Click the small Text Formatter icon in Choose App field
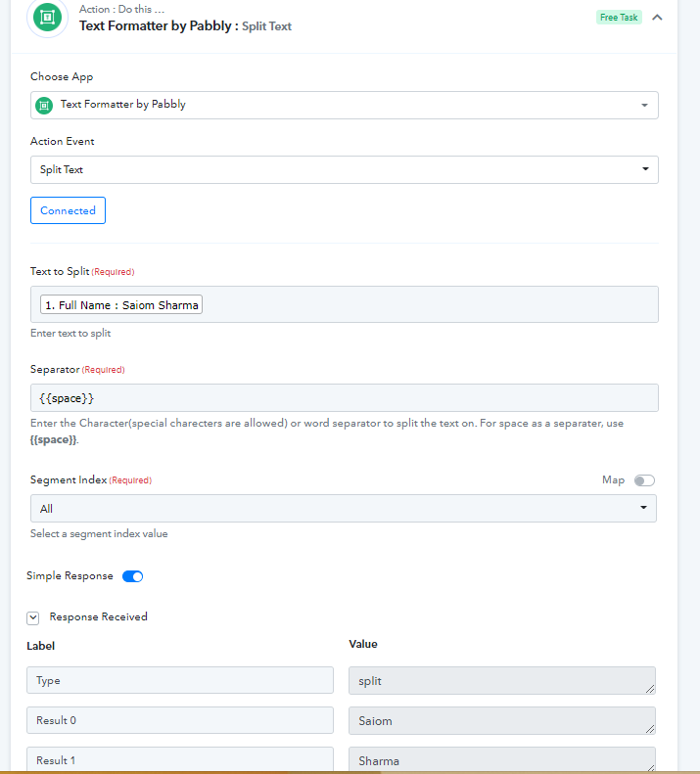This screenshot has width=700, height=774. pos(44,105)
